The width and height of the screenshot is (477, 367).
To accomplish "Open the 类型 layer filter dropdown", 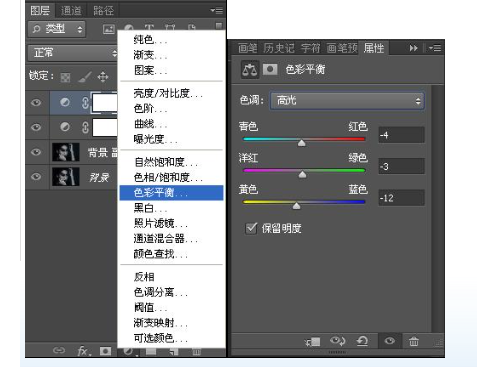I will pos(57,29).
